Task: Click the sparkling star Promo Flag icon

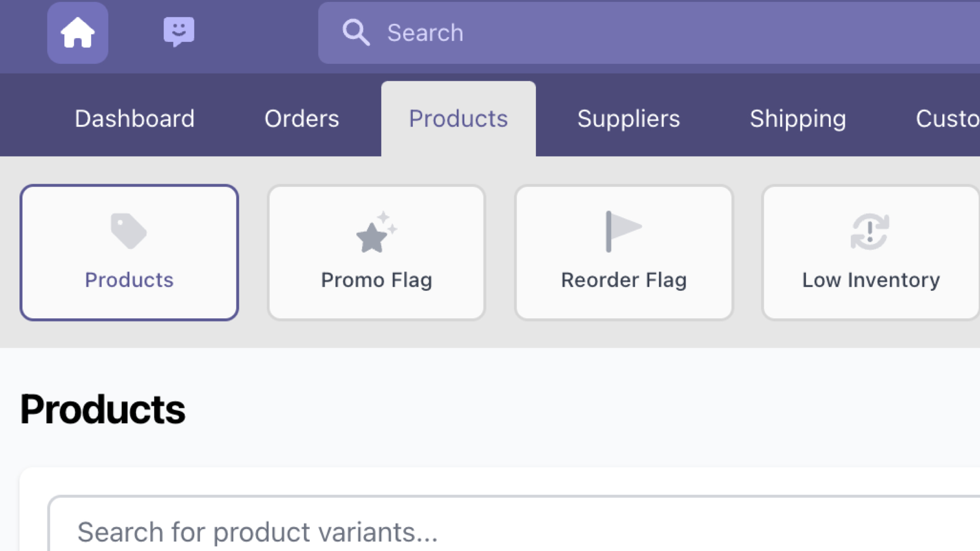Action: [x=376, y=233]
